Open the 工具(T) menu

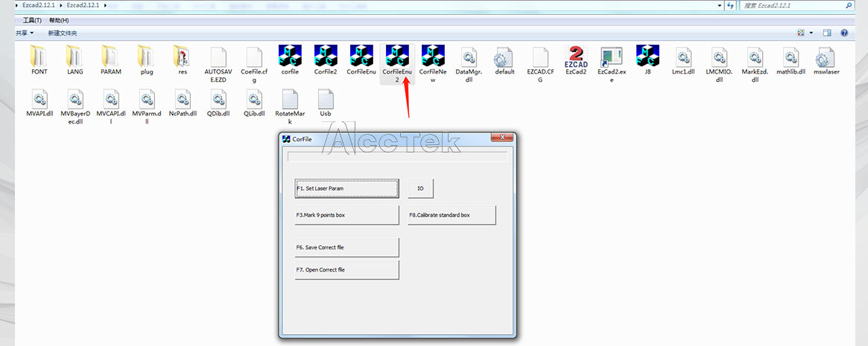click(32, 20)
